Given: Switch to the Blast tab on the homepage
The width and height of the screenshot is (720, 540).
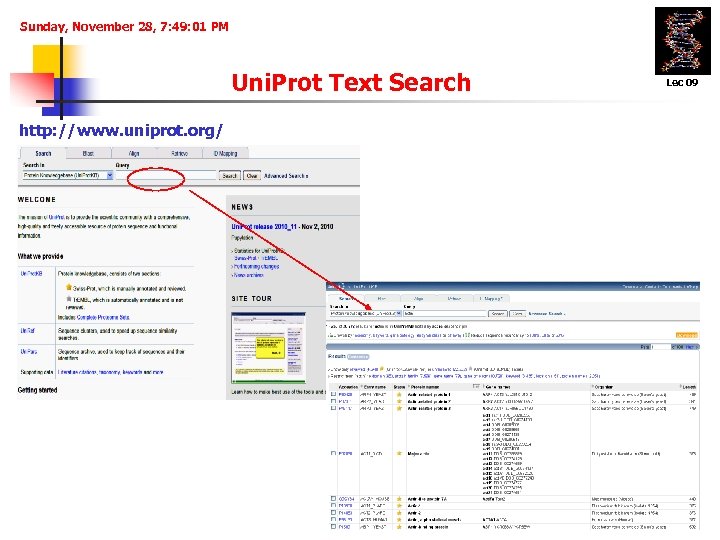Looking at the screenshot, I should [88, 153].
